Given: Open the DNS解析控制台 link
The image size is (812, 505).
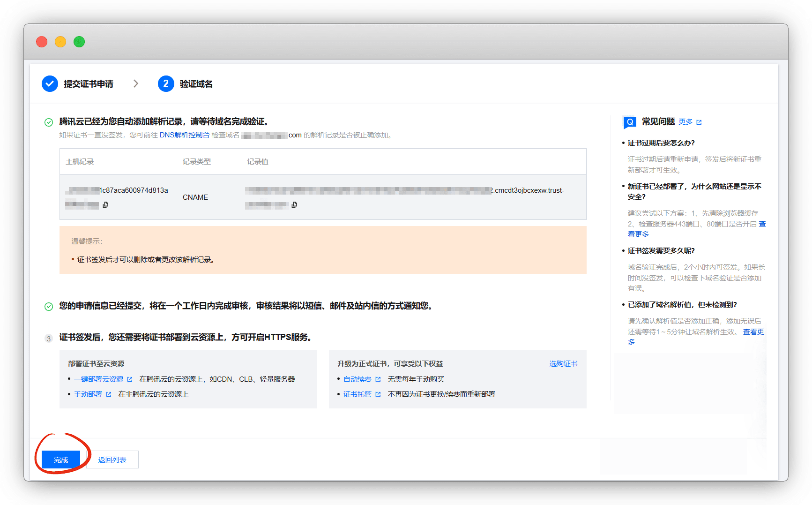Looking at the screenshot, I should click(185, 135).
